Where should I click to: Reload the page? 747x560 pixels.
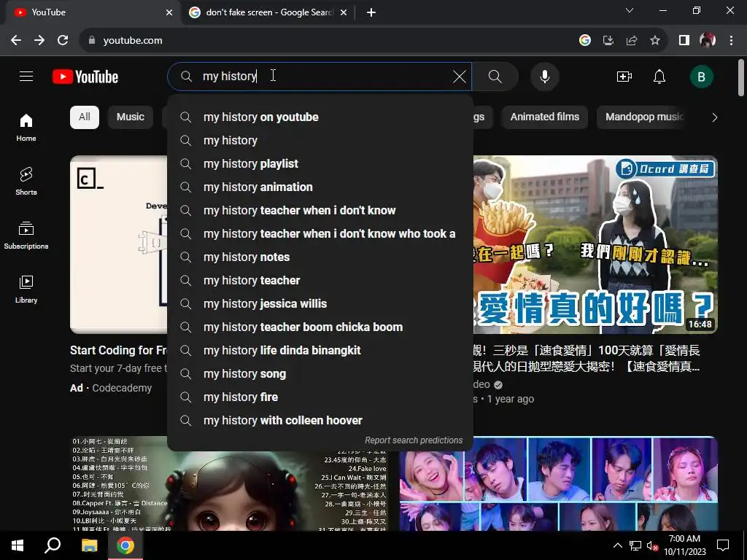point(63,41)
